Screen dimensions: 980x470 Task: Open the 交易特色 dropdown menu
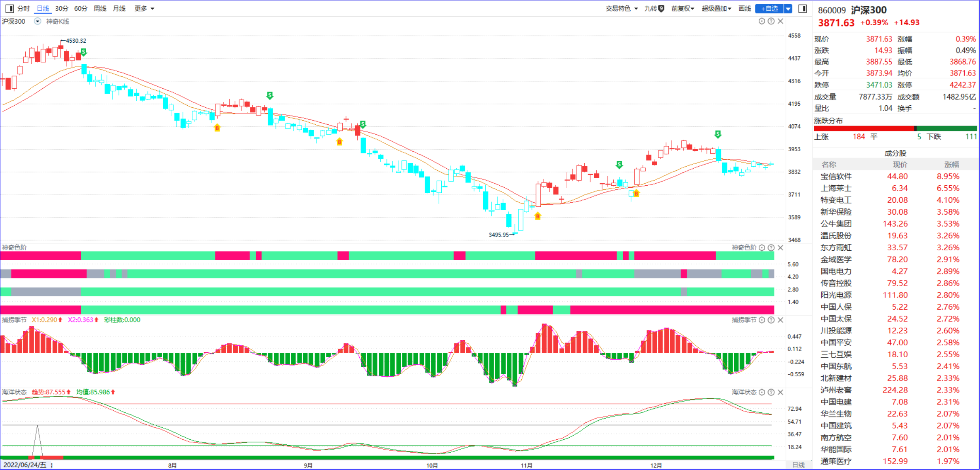pos(622,8)
